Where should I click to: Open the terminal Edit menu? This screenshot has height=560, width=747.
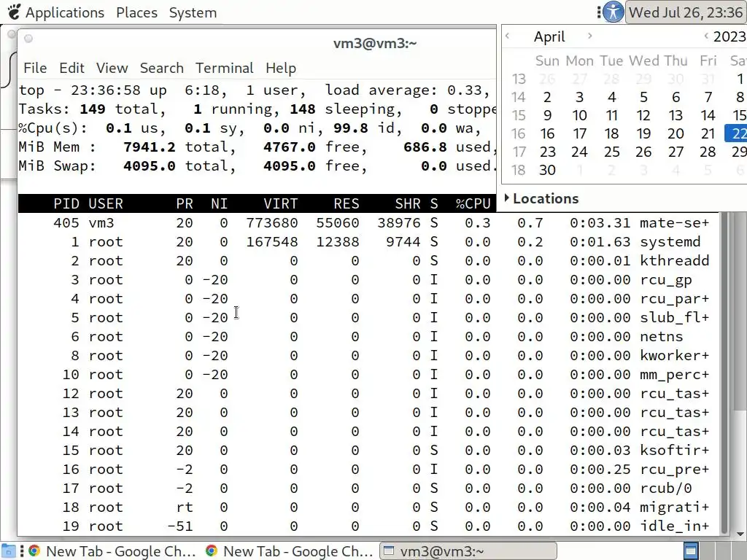[72, 68]
